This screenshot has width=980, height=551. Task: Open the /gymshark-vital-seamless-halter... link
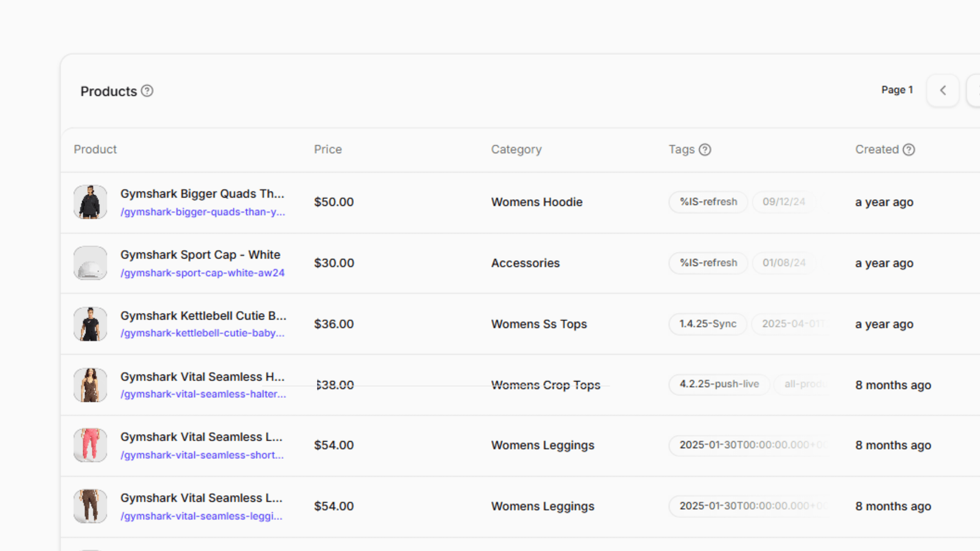tap(203, 394)
